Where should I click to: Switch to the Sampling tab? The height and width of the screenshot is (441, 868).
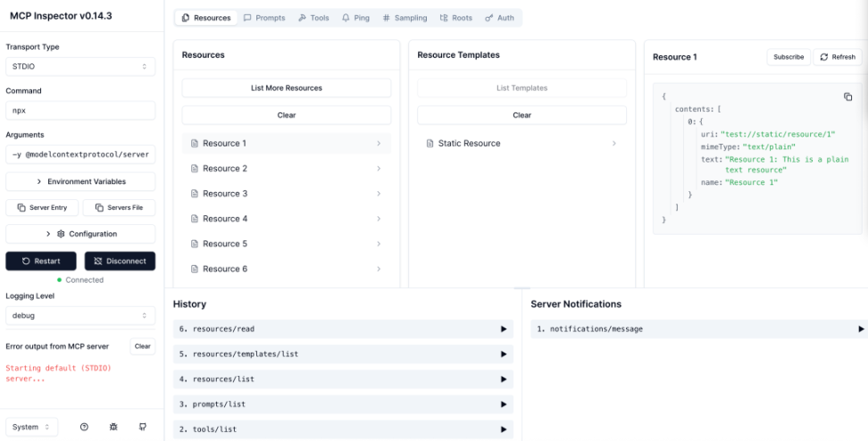(405, 18)
